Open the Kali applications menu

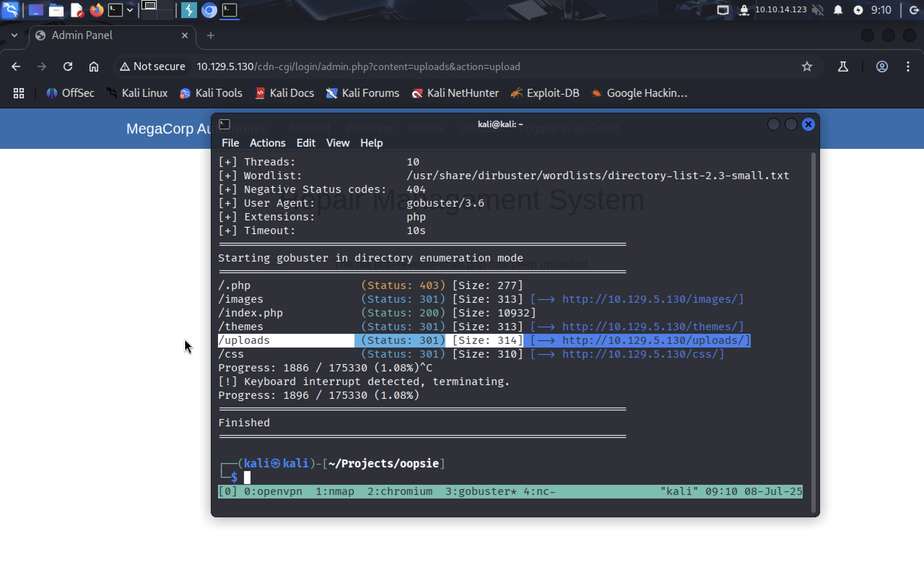[10, 10]
